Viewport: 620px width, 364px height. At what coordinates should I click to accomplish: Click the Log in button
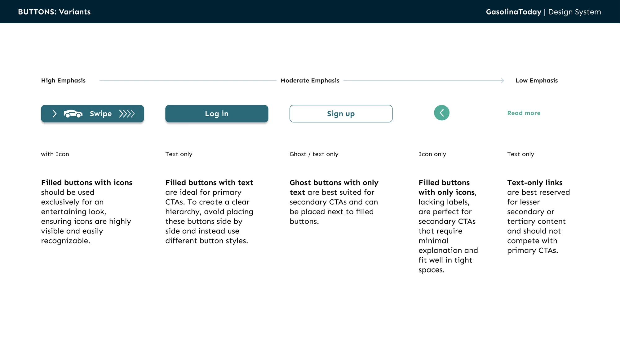[217, 114]
